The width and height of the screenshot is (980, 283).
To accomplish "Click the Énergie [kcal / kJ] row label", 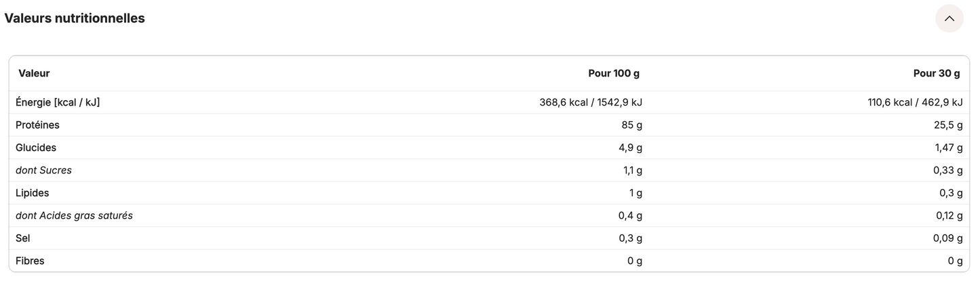I will [x=58, y=102].
